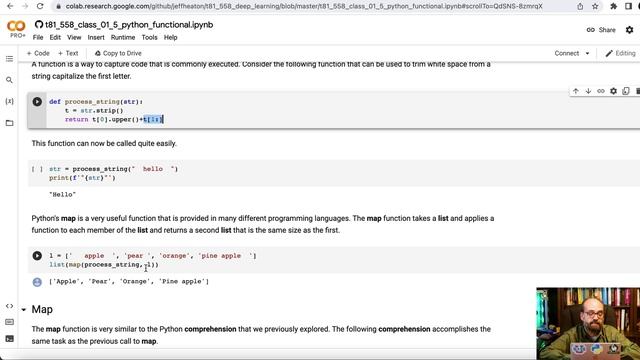Collapse the Map section arrow
Viewport: 640px width, 360px height.
click(x=24, y=310)
